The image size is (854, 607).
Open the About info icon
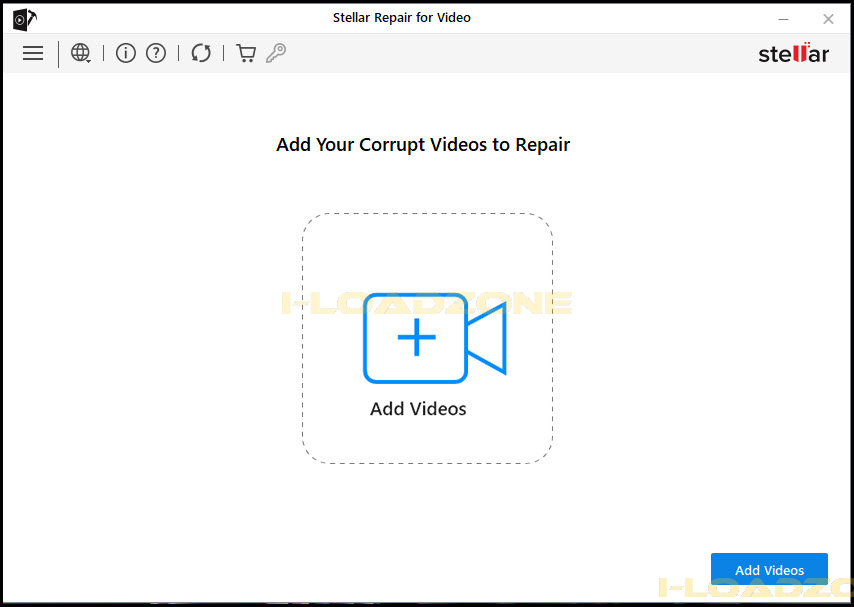[126, 53]
